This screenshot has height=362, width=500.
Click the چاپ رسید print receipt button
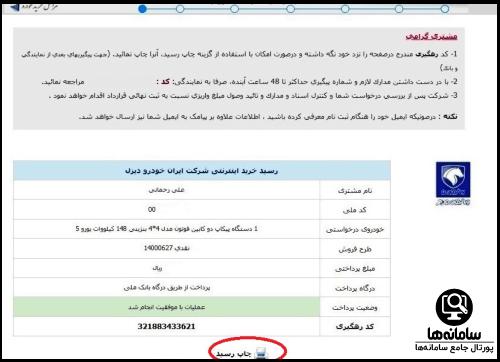(242, 353)
